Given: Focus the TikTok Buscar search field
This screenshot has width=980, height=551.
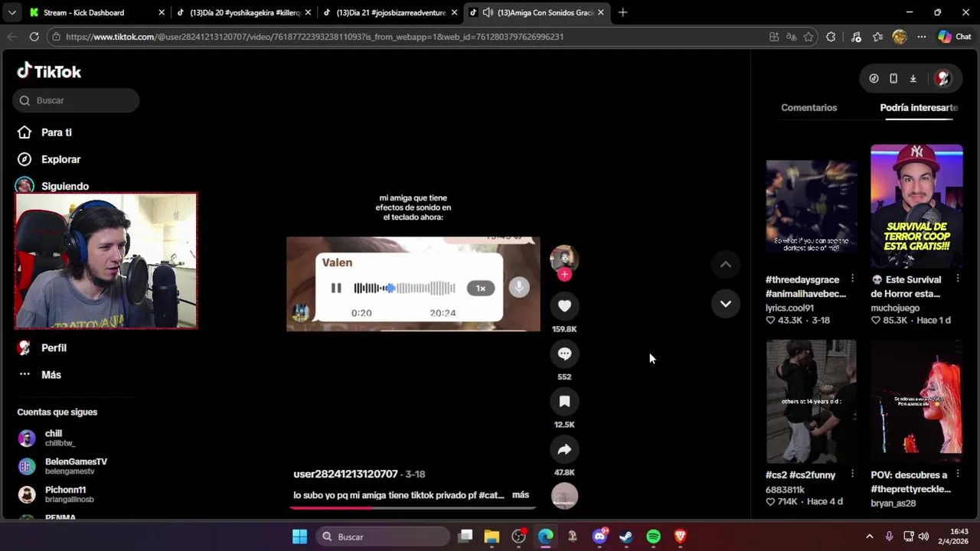Looking at the screenshot, I should [76, 100].
